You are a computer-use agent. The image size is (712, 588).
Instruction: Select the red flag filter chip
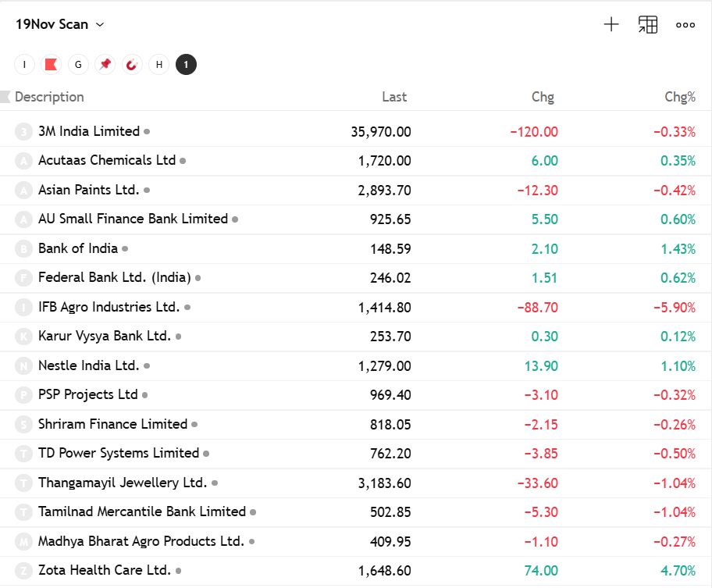click(51, 64)
